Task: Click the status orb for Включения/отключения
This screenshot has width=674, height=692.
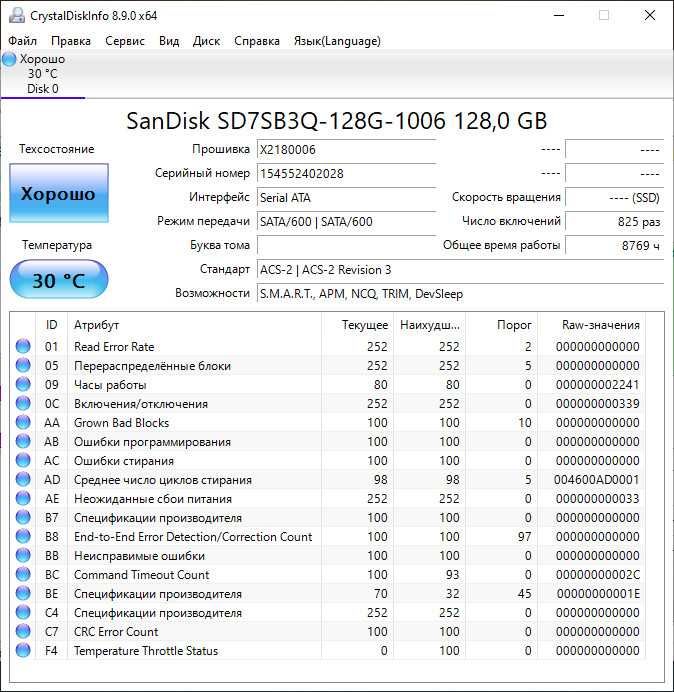Action: (23, 403)
